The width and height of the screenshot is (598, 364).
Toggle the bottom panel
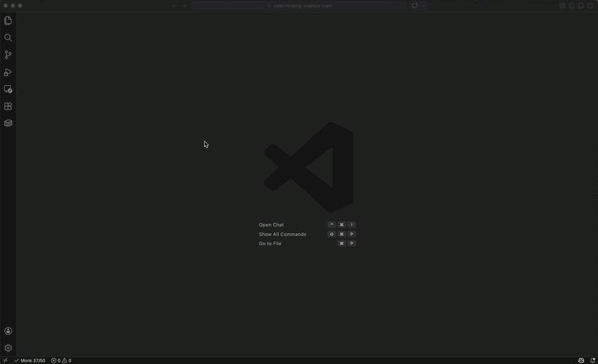(581, 6)
